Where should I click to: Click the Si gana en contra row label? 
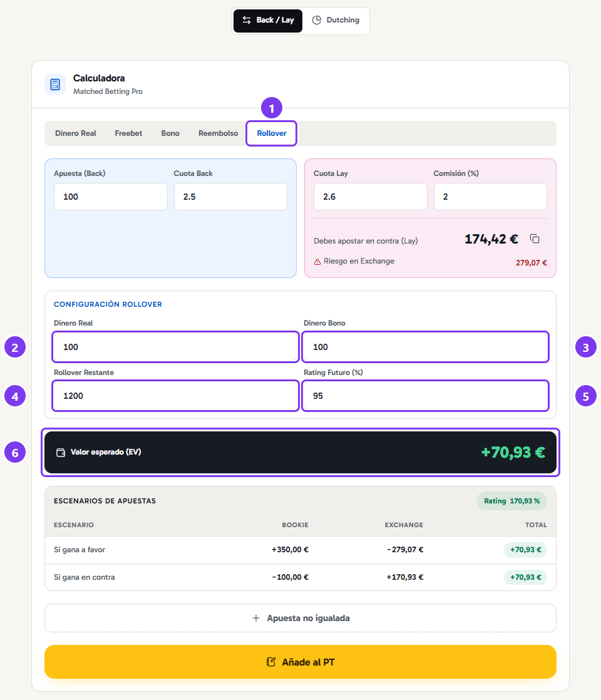pyautogui.click(x=85, y=577)
